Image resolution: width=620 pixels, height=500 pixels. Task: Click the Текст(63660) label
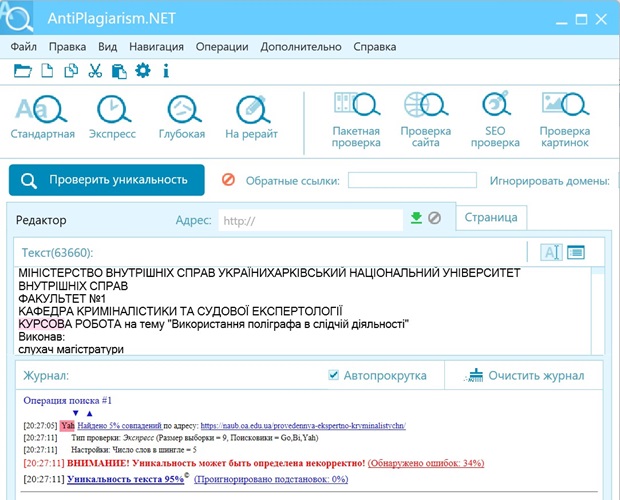coord(57,253)
